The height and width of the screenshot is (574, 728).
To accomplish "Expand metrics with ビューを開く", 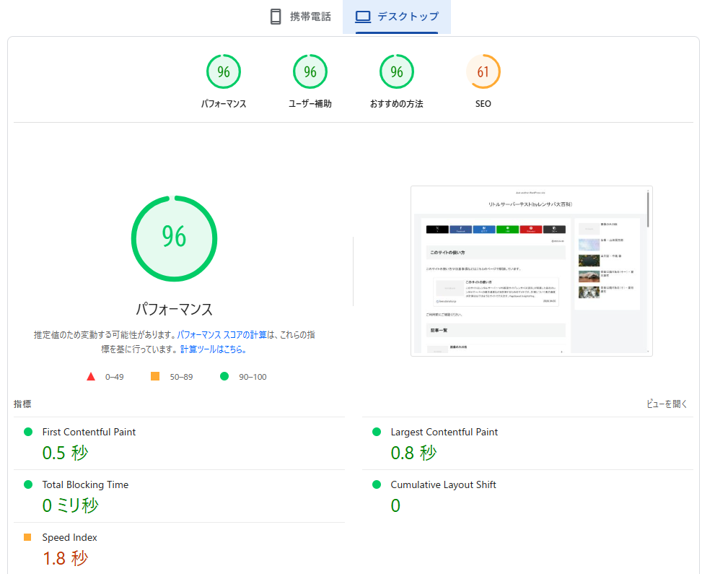I will click(x=667, y=404).
